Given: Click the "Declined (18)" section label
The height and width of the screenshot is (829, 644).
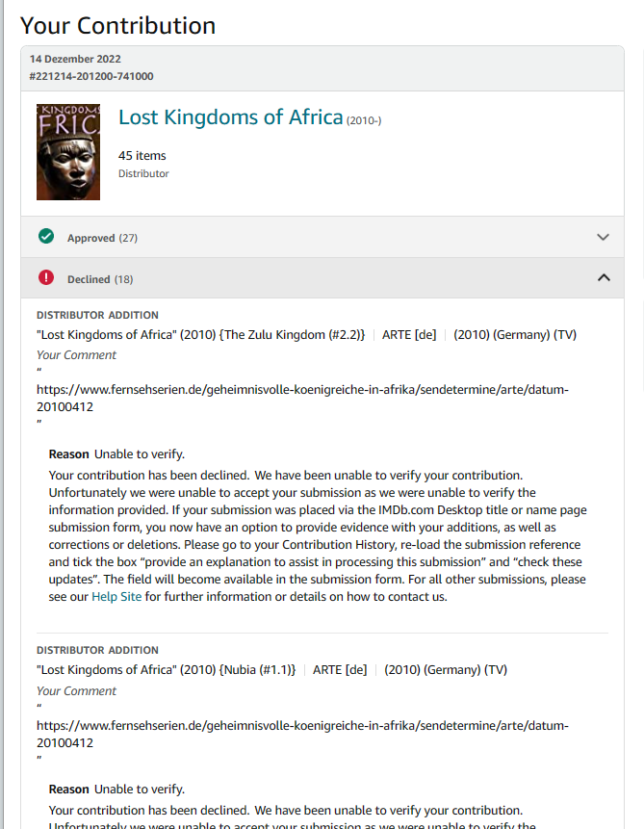Looking at the screenshot, I should point(100,279).
